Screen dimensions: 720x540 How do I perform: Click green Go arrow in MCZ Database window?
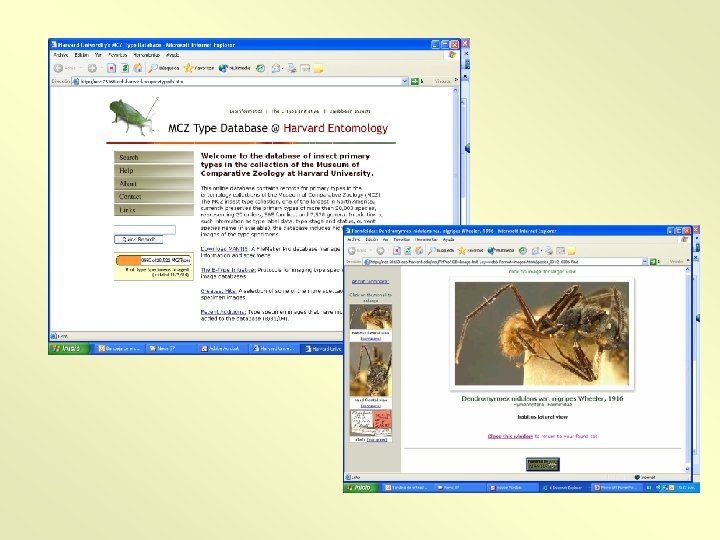(415, 81)
